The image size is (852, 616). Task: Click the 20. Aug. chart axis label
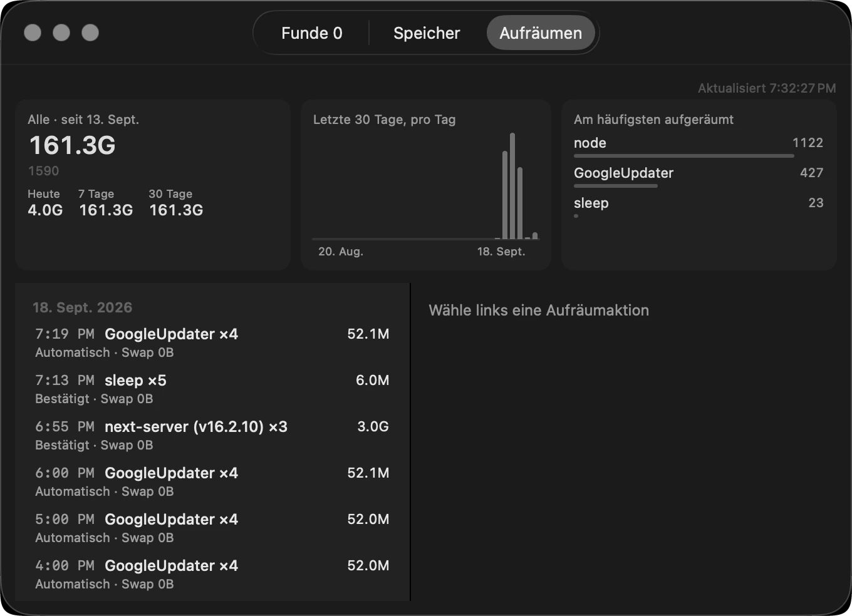point(341,252)
